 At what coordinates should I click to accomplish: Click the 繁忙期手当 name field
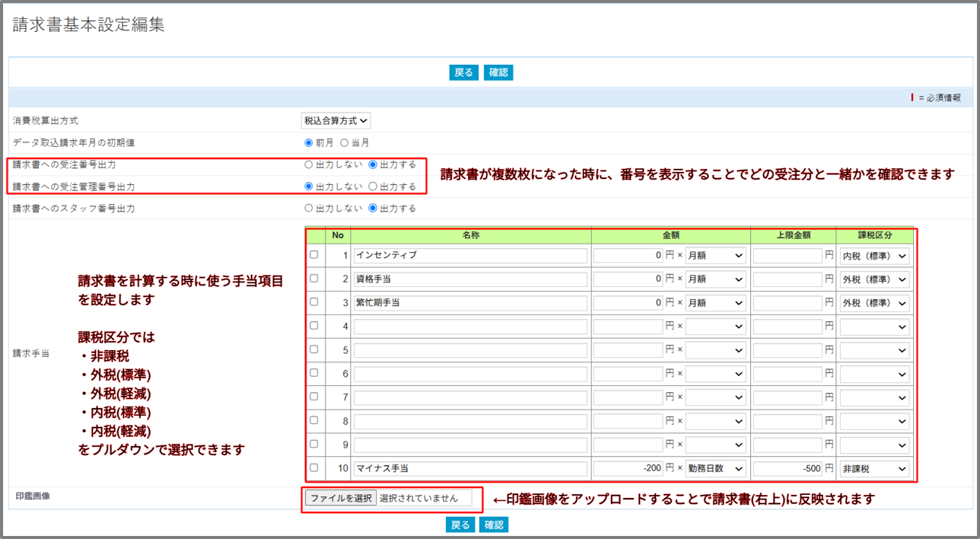click(470, 303)
